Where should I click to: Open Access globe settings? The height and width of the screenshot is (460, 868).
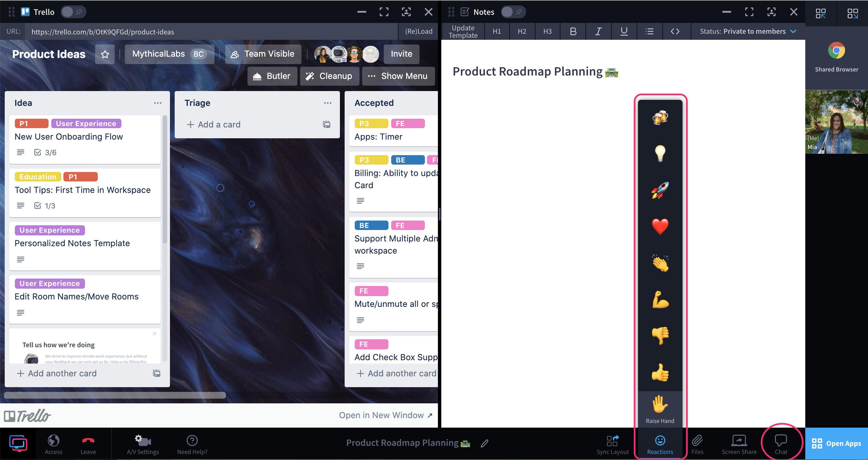coord(54,444)
